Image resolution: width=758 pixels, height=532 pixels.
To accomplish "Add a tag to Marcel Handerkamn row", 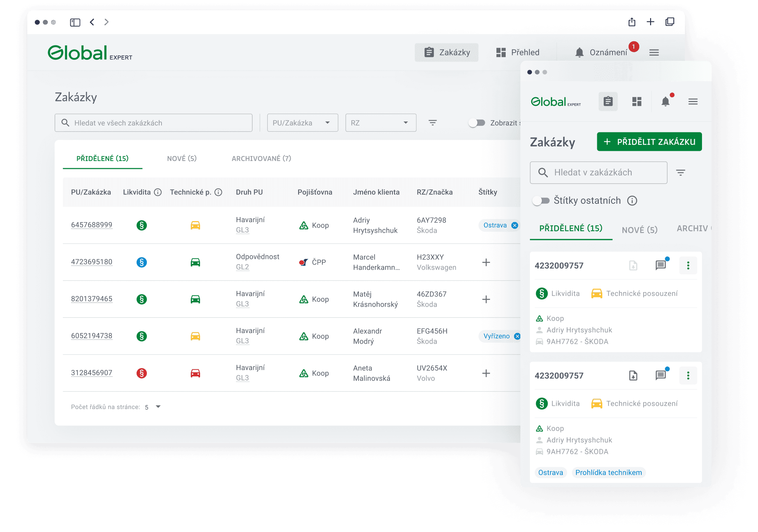I will point(486,262).
